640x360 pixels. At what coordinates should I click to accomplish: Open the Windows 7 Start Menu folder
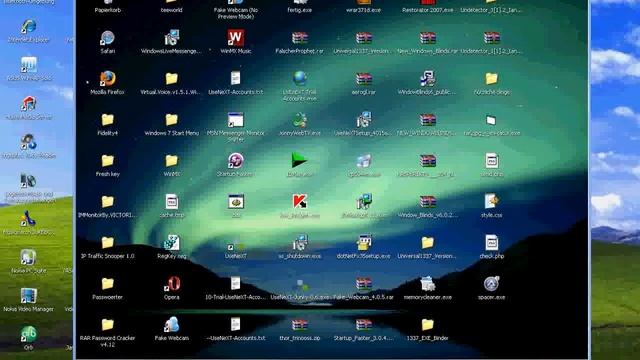point(171,120)
